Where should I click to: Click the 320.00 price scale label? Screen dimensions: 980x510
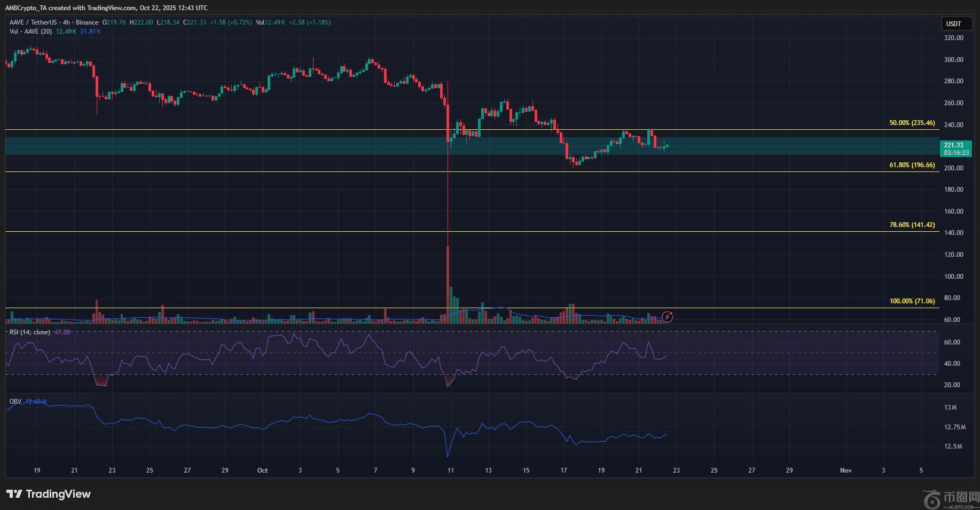(x=953, y=38)
